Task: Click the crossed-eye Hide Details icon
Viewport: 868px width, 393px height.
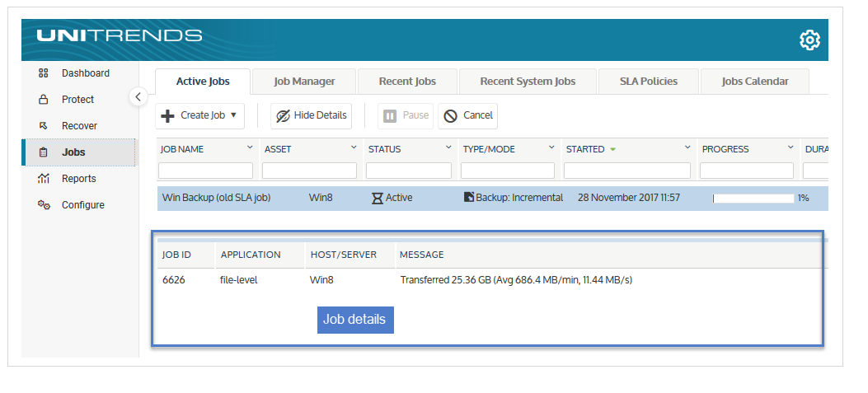Action: point(283,115)
